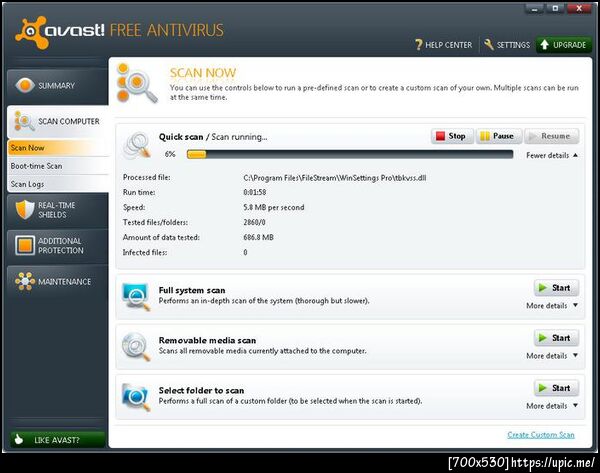
Task: Click the greyed Resume button
Action: pos(551,136)
